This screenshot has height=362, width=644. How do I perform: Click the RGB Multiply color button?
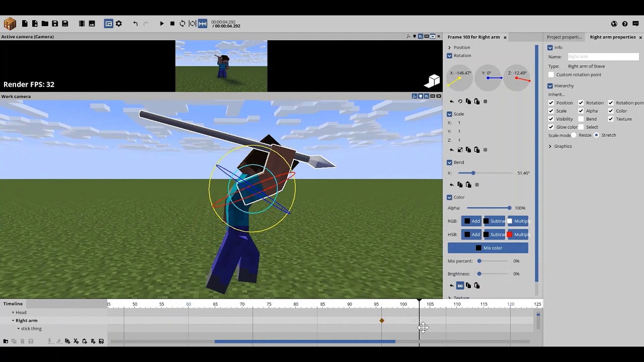point(518,221)
